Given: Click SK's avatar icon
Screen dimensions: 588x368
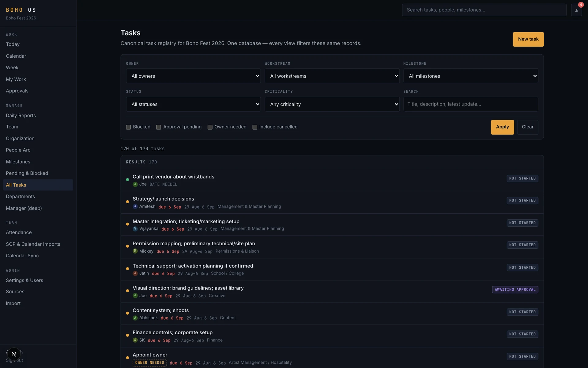Looking at the screenshot, I should click(x=135, y=340).
